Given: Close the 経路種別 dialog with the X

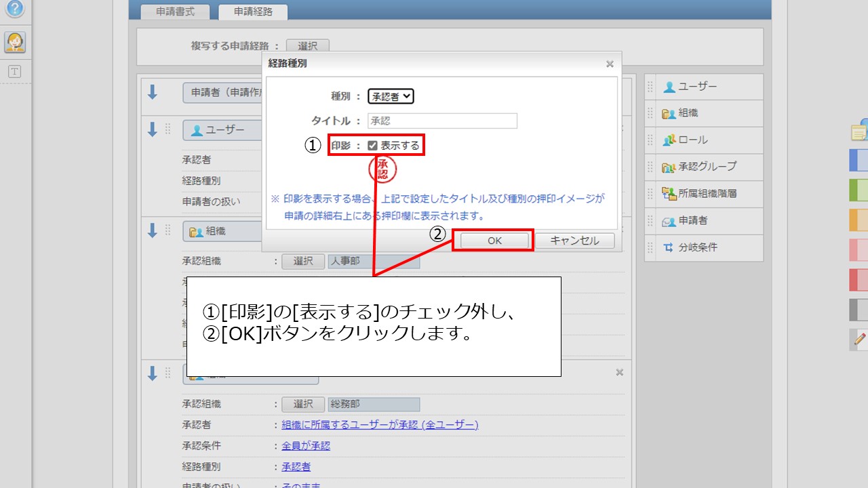Looking at the screenshot, I should pos(610,64).
